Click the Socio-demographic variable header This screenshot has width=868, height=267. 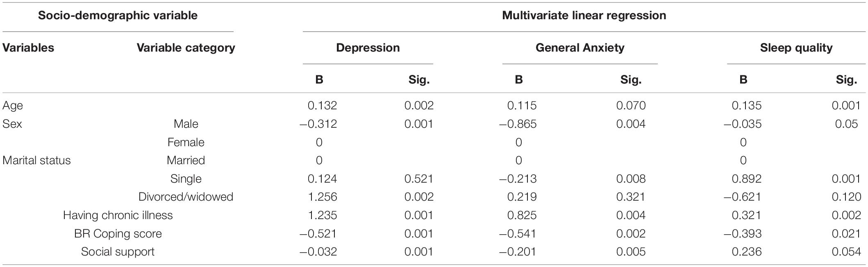coord(118,16)
